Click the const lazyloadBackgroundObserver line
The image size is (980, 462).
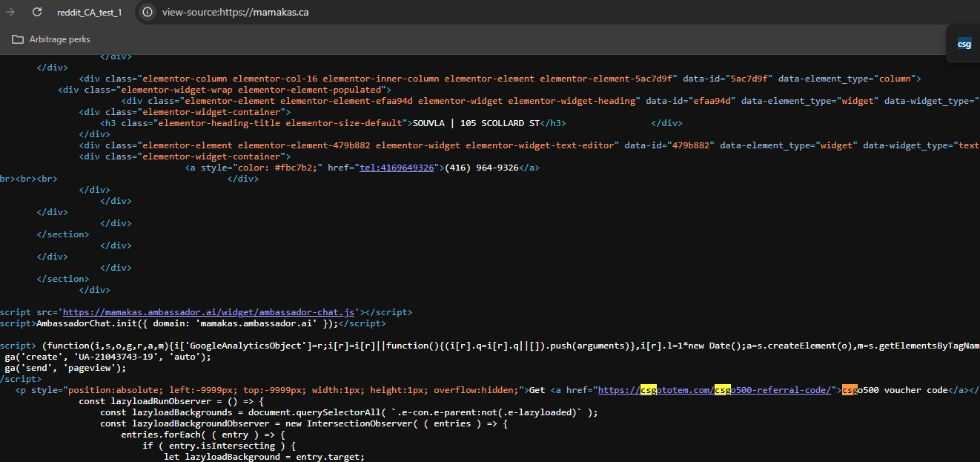tap(304, 423)
